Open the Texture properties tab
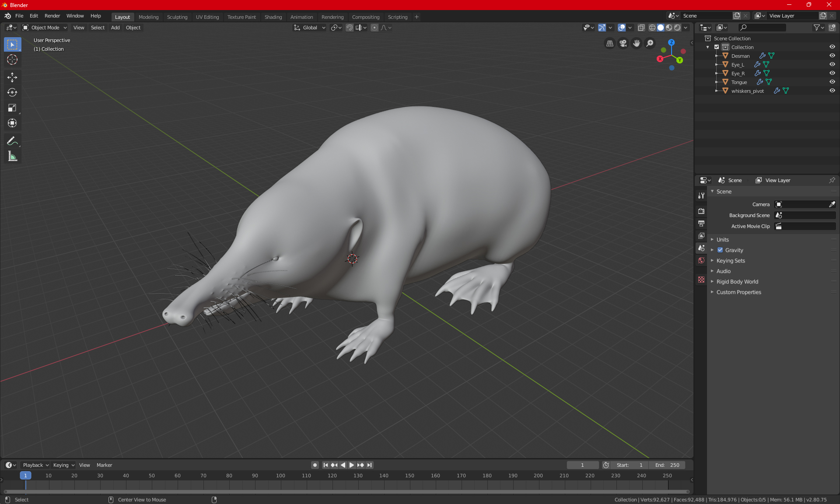 pyautogui.click(x=701, y=280)
